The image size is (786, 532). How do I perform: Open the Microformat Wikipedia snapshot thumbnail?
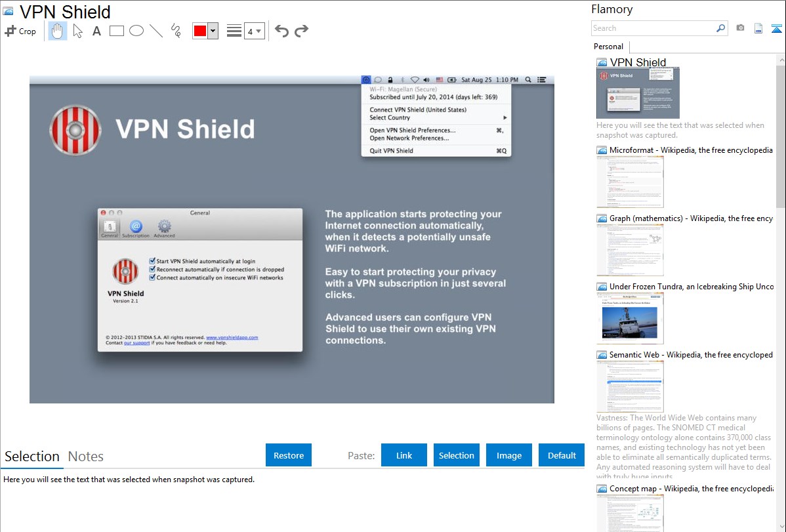[x=630, y=182]
